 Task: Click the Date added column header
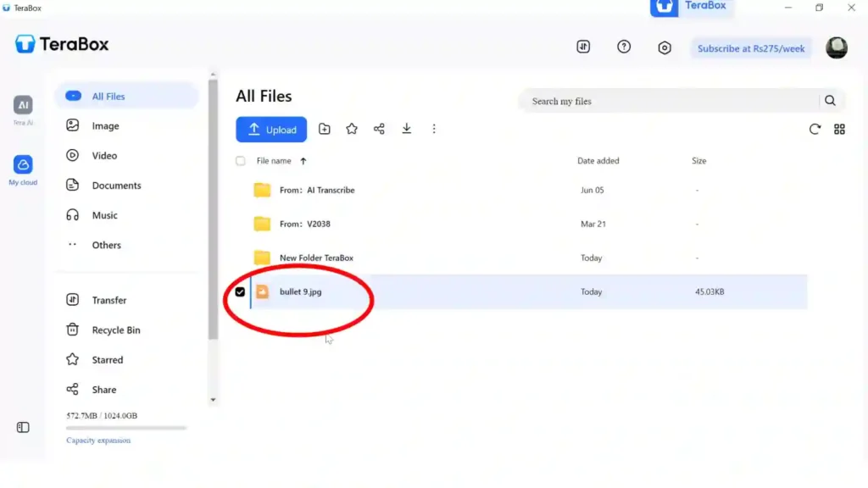598,161
